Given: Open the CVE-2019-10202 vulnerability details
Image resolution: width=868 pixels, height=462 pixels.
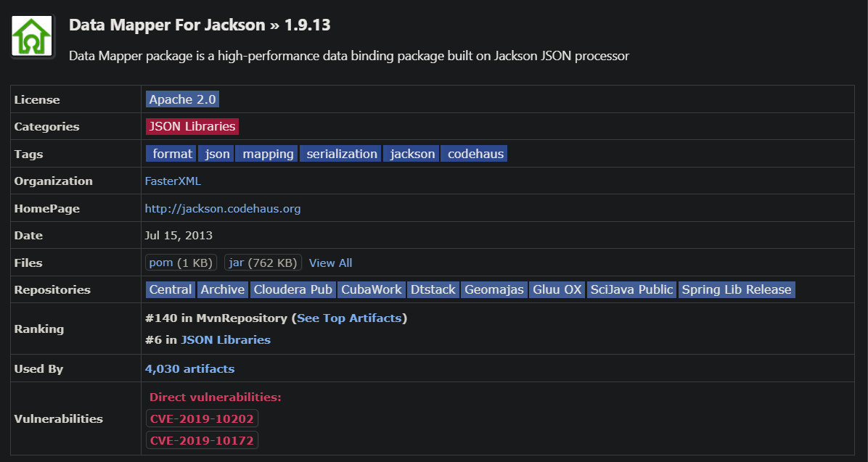Looking at the screenshot, I should click(201, 418).
